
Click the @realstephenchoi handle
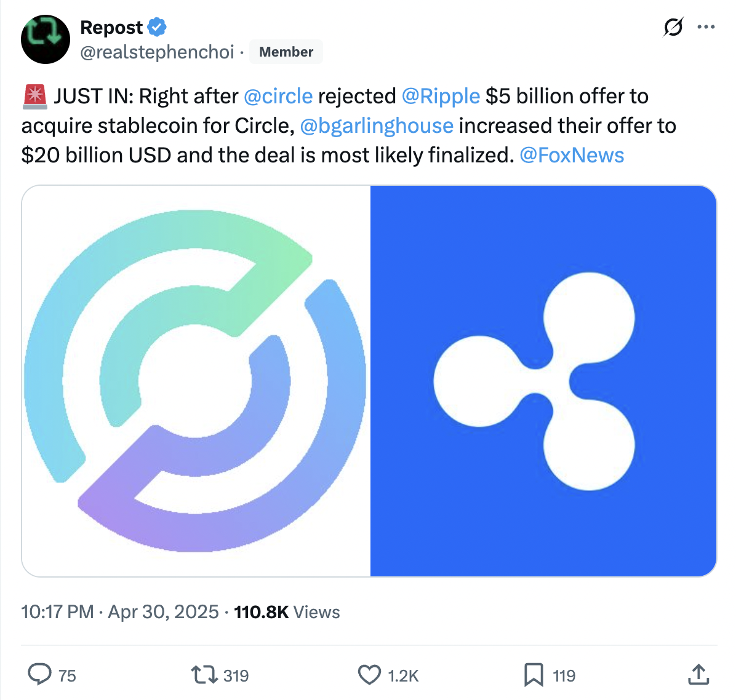(157, 52)
